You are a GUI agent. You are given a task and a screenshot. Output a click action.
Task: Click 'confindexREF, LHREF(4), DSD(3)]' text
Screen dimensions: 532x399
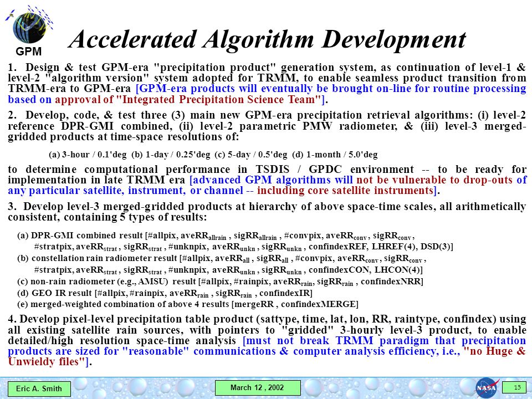[381, 247]
